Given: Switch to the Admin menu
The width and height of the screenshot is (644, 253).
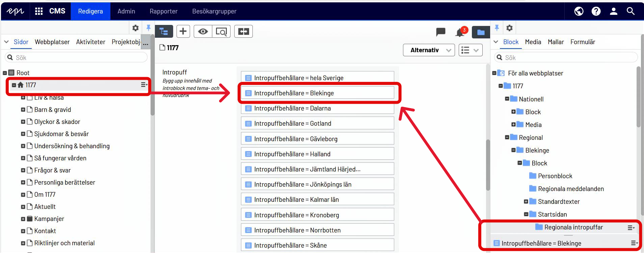Looking at the screenshot, I should 126,11.
